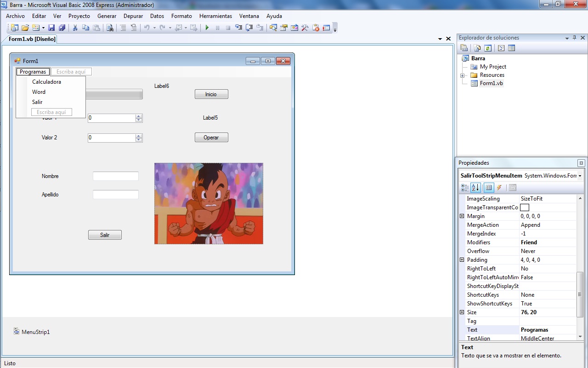Open the Toolbox hammer and wrench icon
The height and width of the screenshot is (368, 588).
tap(305, 28)
